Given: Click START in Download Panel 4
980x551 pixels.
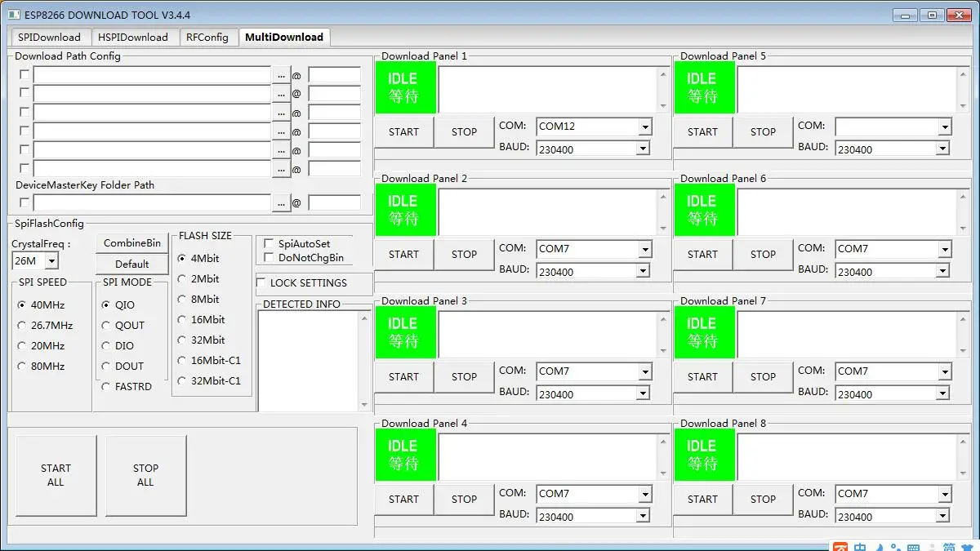Looking at the screenshot, I should click(x=403, y=499).
